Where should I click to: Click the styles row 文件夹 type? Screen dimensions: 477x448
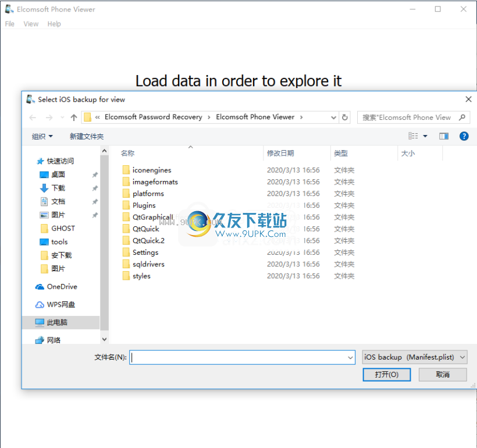pyautogui.click(x=344, y=276)
